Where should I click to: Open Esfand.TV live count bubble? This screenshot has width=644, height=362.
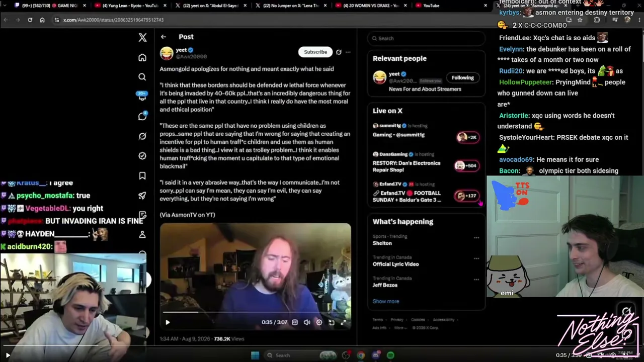(x=466, y=196)
